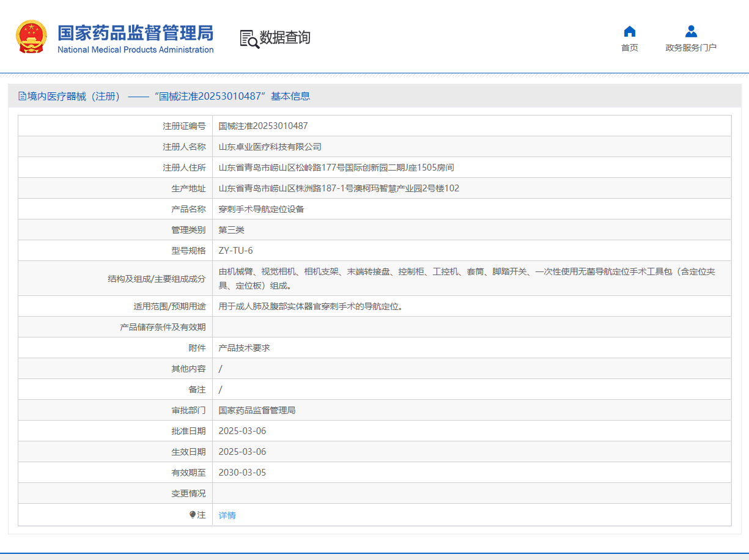Image resolution: width=749 pixels, height=560 pixels.
Task: Click the 产品名称 row label
Action: click(x=188, y=209)
